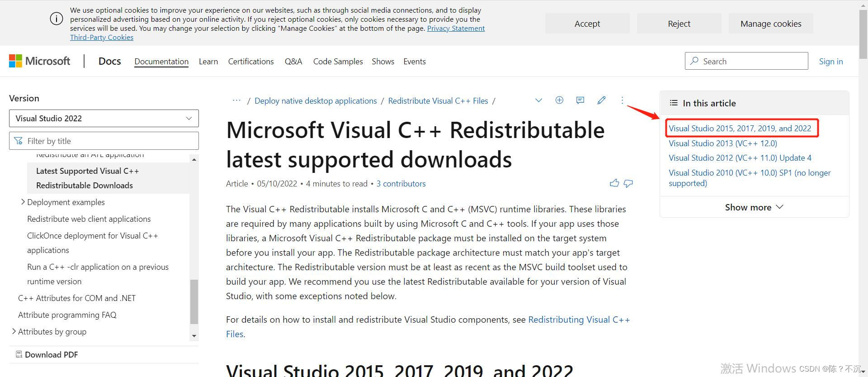Click the Filter by title field
This screenshot has width=868, height=377.
(x=104, y=141)
